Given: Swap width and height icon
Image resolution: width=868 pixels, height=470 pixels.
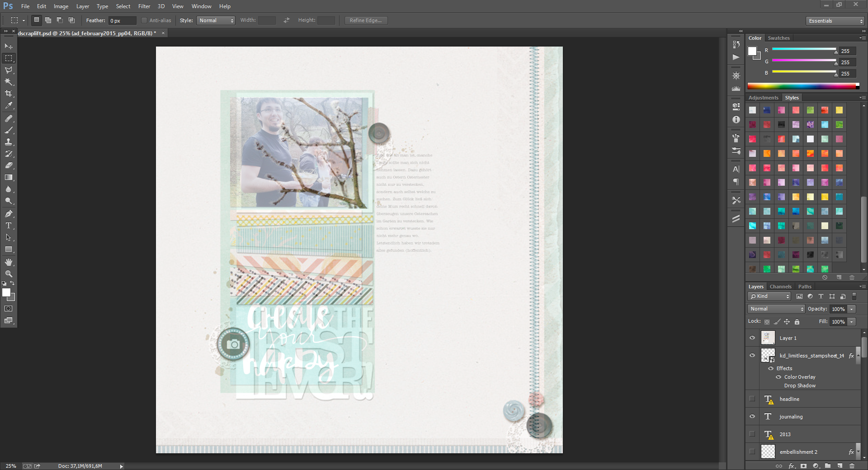Looking at the screenshot, I should tap(286, 20).
